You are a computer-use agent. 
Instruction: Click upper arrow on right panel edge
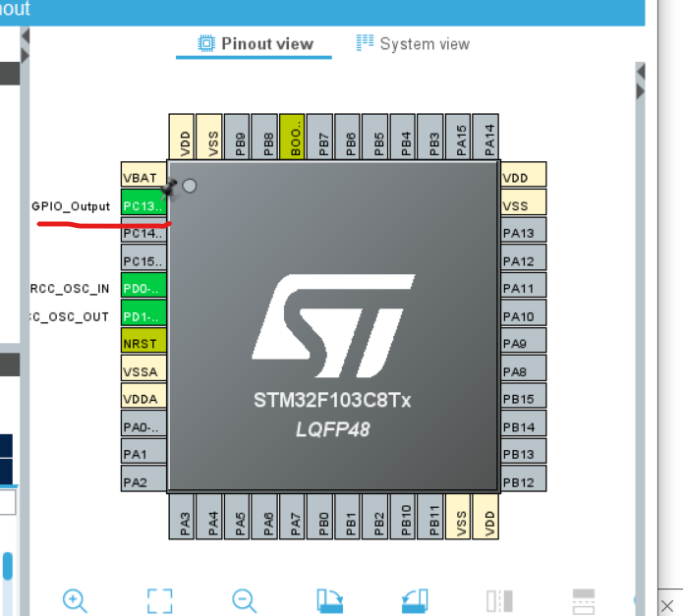(x=641, y=72)
